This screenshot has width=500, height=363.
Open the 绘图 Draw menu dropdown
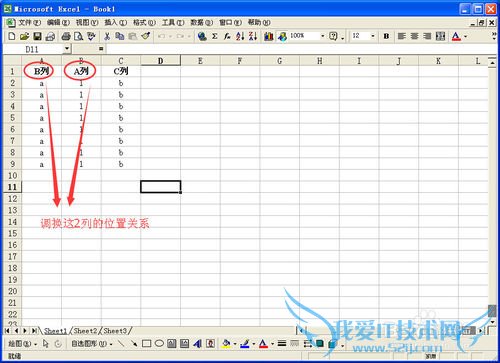click(x=22, y=343)
